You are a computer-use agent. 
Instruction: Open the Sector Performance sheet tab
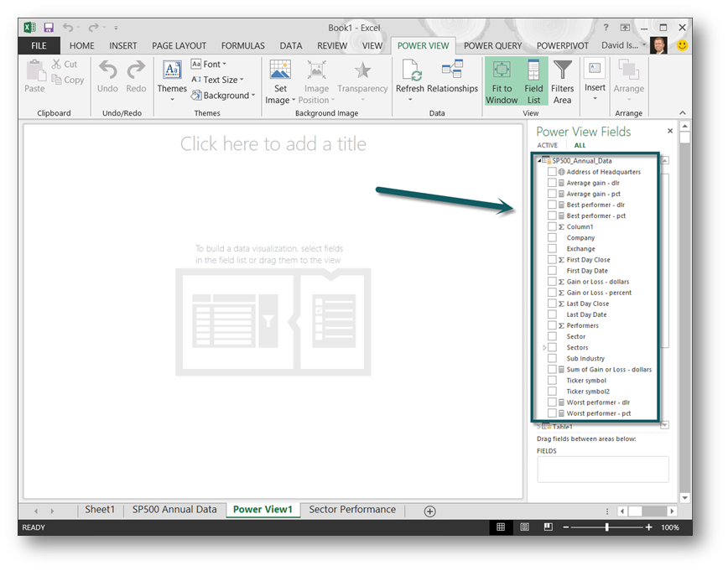point(352,510)
